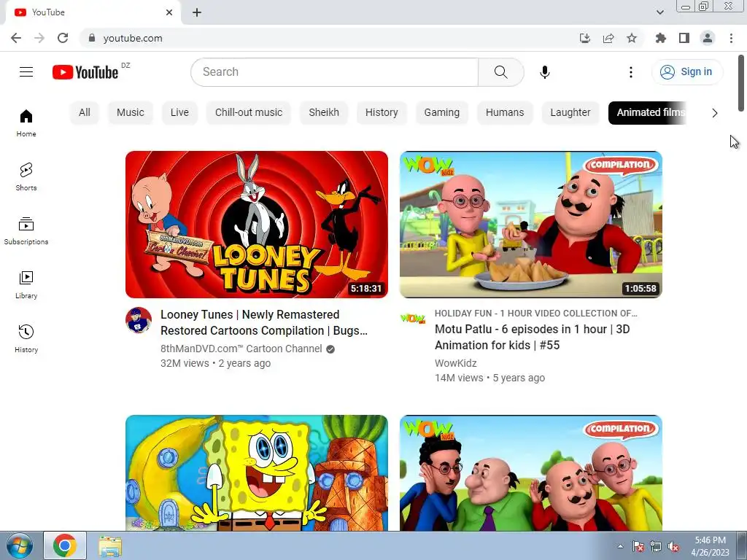Expand Chrome's tab search chevron
Screen dimensions: 747x560
point(659,12)
